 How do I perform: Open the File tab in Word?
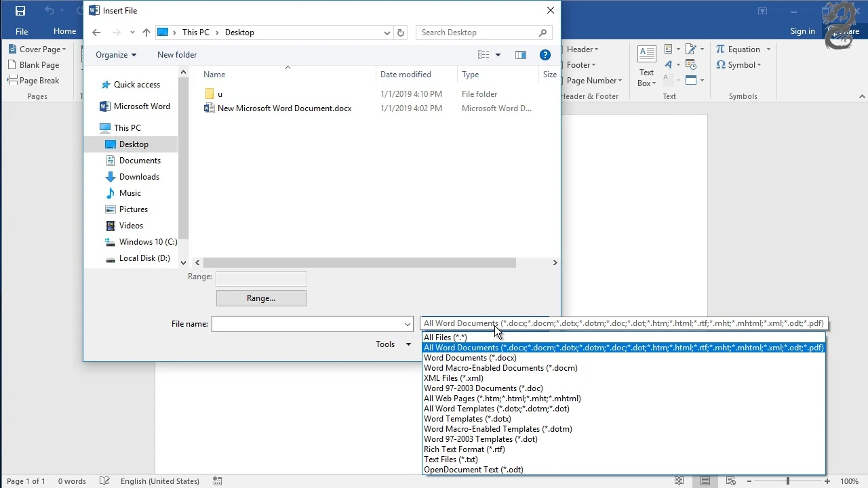click(x=22, y=31)
